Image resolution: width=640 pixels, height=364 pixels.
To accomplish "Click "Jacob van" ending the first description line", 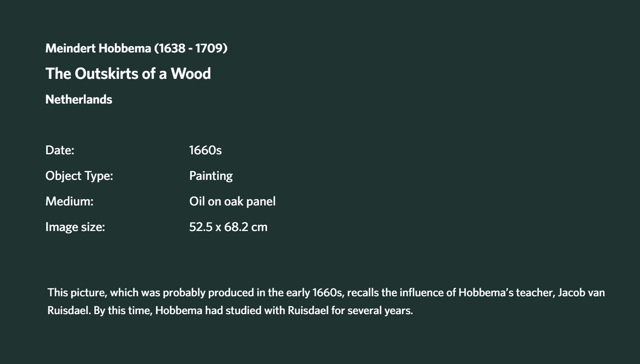I will point(581,292).
